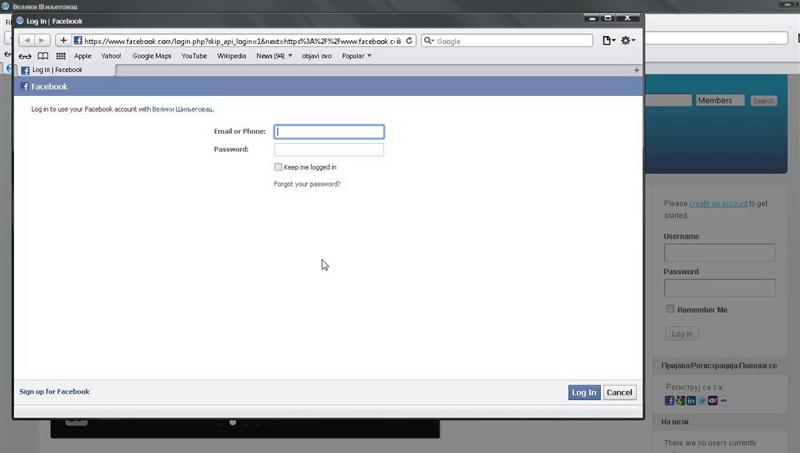Viewport: 800px width, 453px height.
Task: Click Search button in background page header
Action: pos(763,101)
